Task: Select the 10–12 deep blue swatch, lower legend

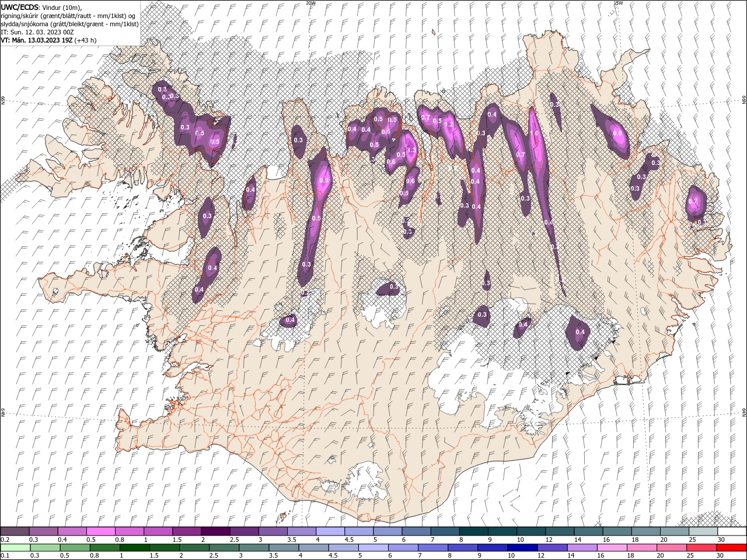Action: coord(522,548)
